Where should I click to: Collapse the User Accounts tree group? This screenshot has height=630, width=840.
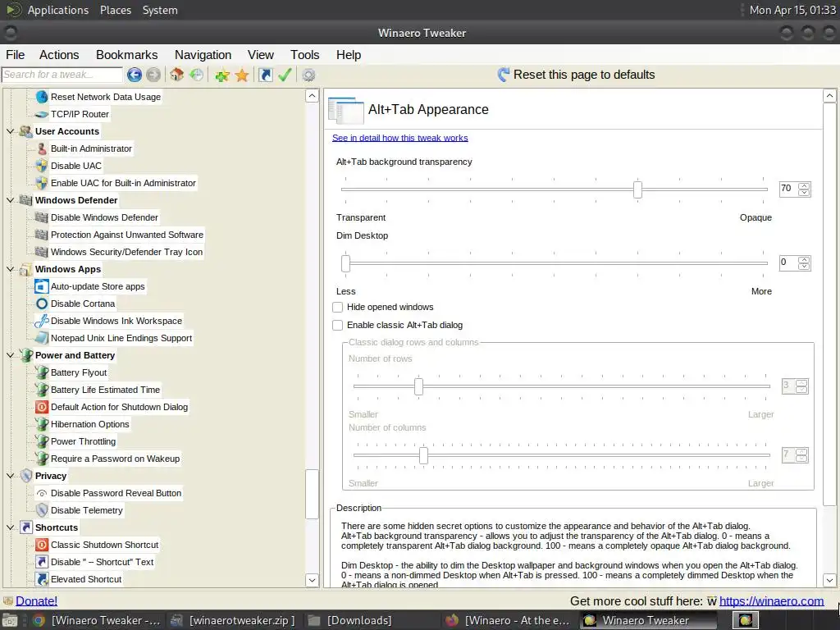10,131
